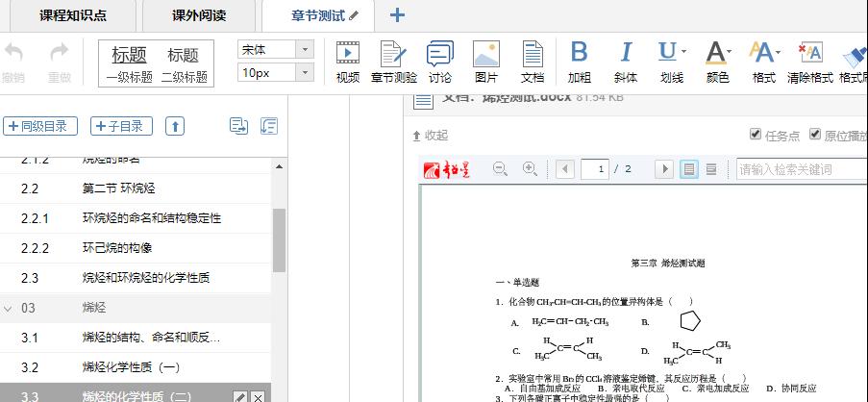Viewport: 868px width, 402px height.
Task: Click the 同级目录 add button
Action: point(40,126)
